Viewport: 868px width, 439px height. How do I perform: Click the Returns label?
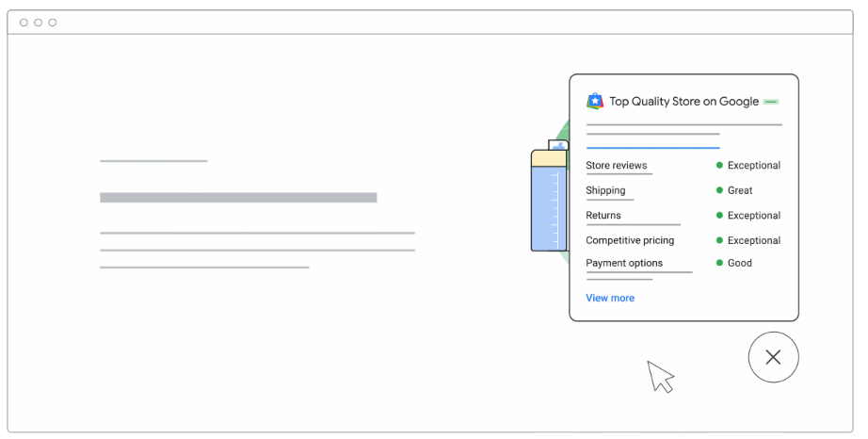[x=603, y=215]
